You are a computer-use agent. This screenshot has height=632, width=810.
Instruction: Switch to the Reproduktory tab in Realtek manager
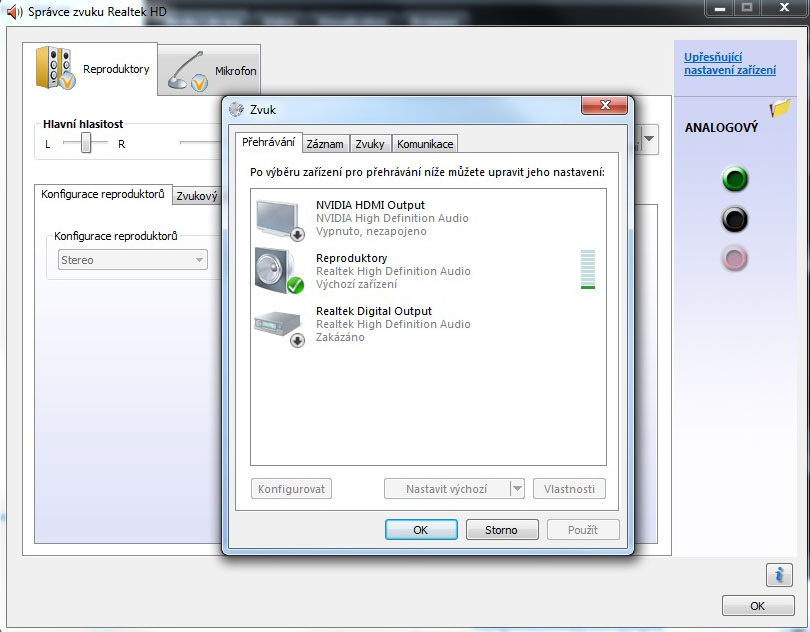click(x=90, y=68)
